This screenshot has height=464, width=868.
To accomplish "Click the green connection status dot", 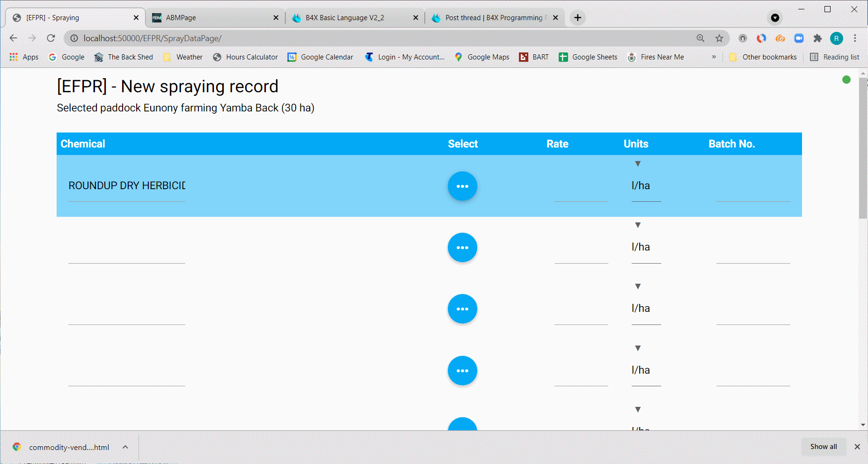I will pyautogui.click(x=846, y=80).
